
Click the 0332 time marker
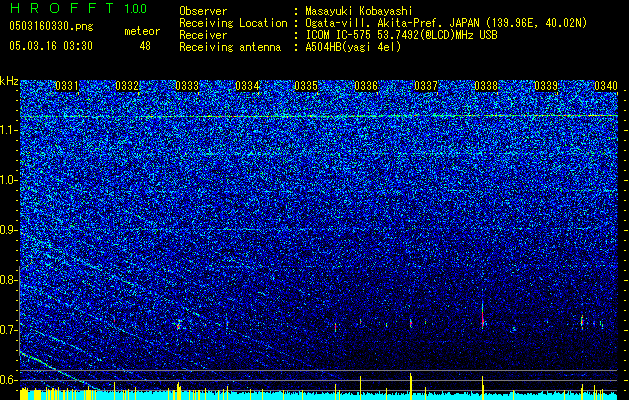pos(127,86)
